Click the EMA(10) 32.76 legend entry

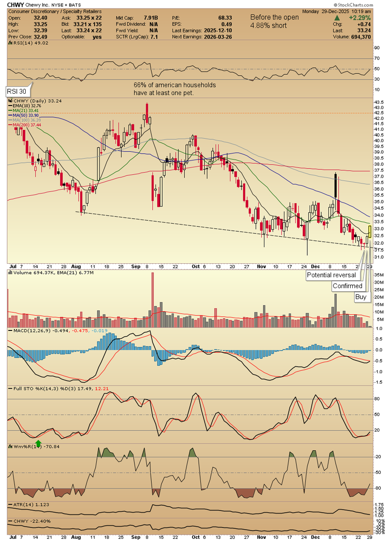click(x=27, y=107)
